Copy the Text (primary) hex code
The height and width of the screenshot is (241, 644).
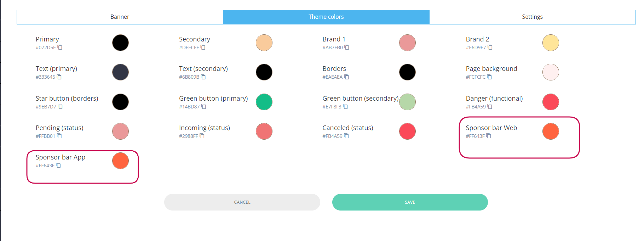pyautogui.click(x=59, y=77)
